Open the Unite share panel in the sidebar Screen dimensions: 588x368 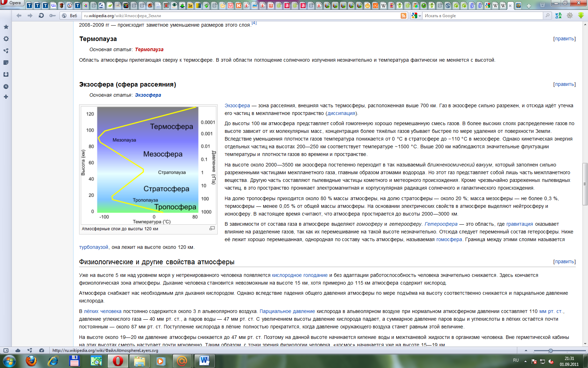coord(6,51)
